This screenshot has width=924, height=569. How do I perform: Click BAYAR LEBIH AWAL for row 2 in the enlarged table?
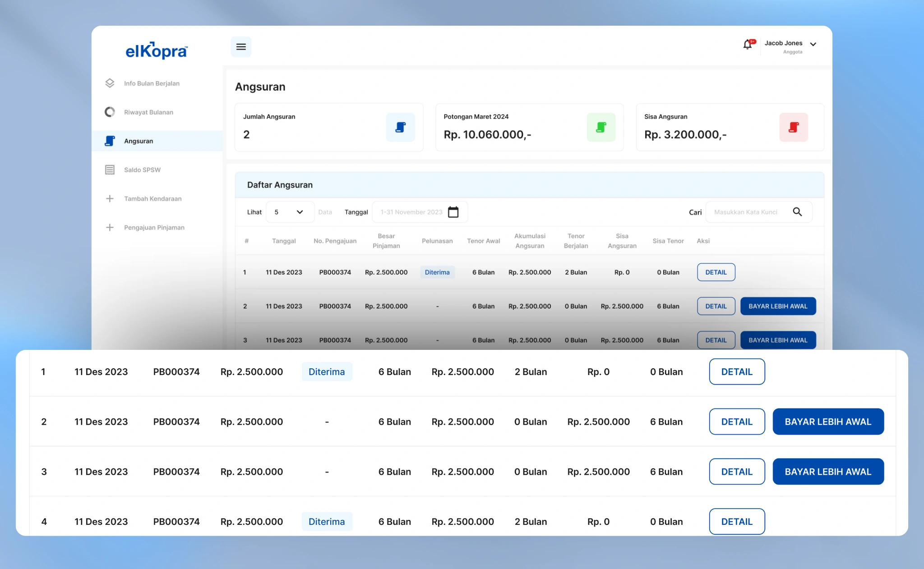(x=828, y=422)
